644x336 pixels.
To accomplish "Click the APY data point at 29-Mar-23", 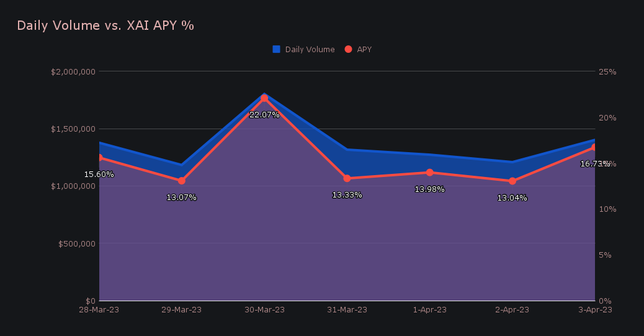I will coord(182,181).
